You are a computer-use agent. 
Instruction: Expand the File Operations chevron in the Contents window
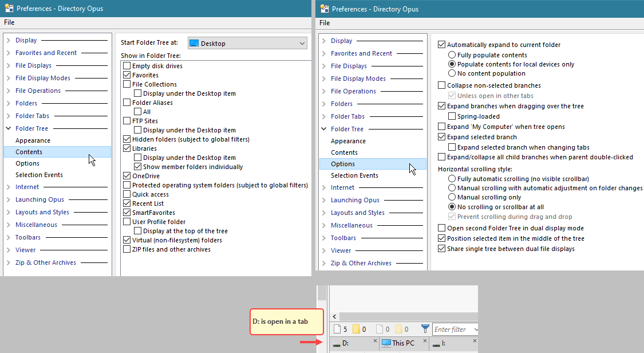9,91
